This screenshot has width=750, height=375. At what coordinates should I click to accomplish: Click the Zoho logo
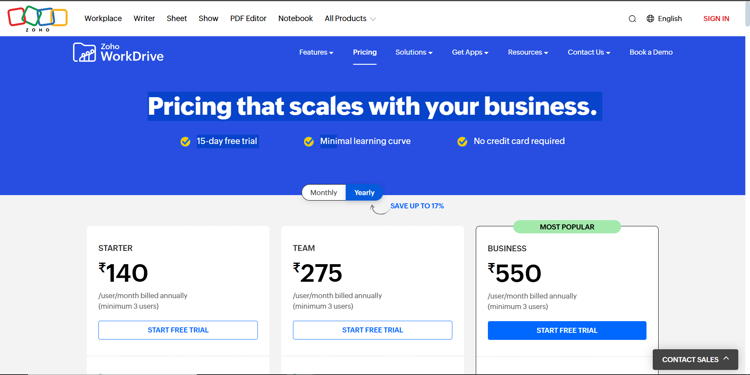tap(37, 19)
